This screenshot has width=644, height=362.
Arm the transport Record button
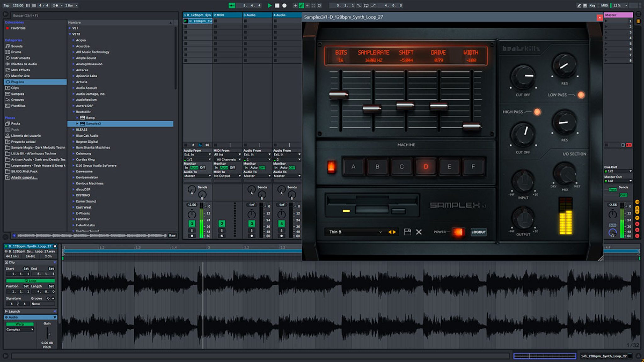point(284,5)
